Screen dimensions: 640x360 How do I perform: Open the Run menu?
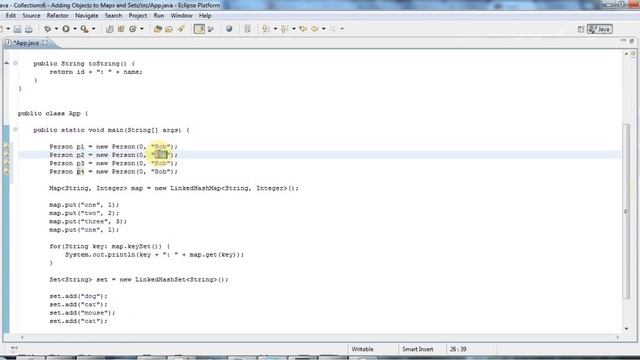point(159,16)
